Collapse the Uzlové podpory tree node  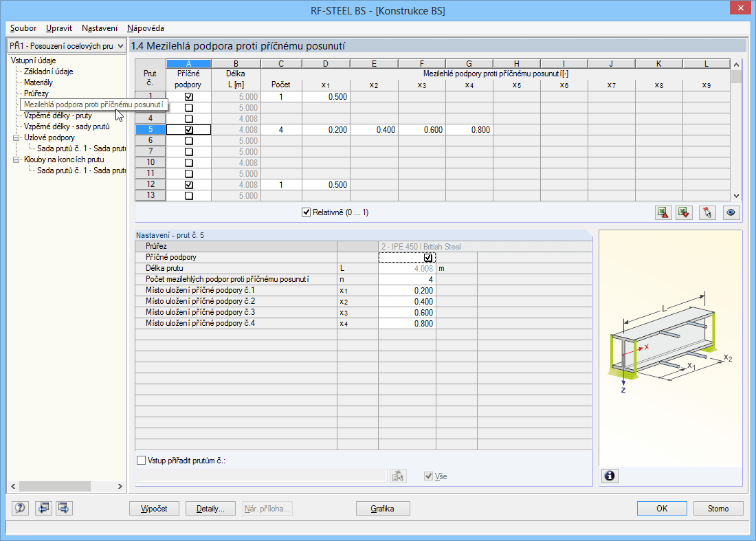(x=16, y=137)
